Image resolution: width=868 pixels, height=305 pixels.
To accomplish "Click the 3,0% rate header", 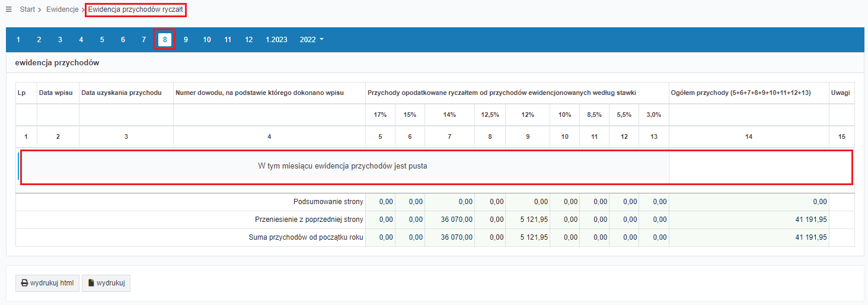I will click(653, 115).
